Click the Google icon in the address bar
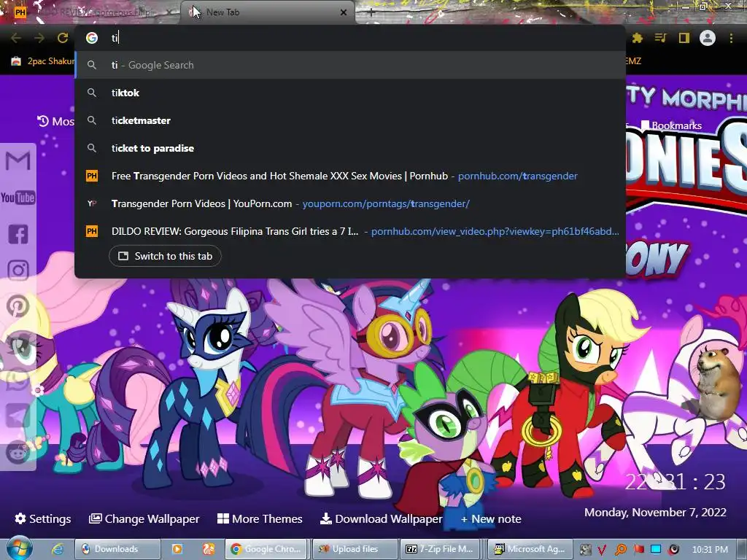The width and height of the screenshot is (747, 560). (91, 38)
